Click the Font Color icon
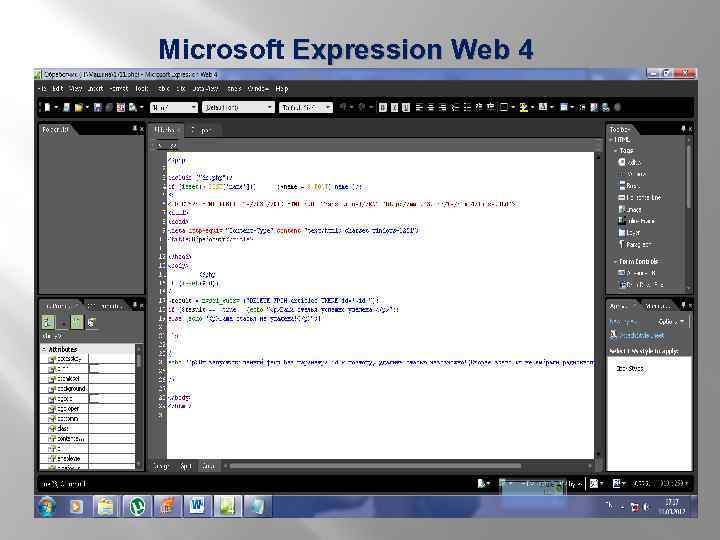The image size is (720, 540). (543, 107)
